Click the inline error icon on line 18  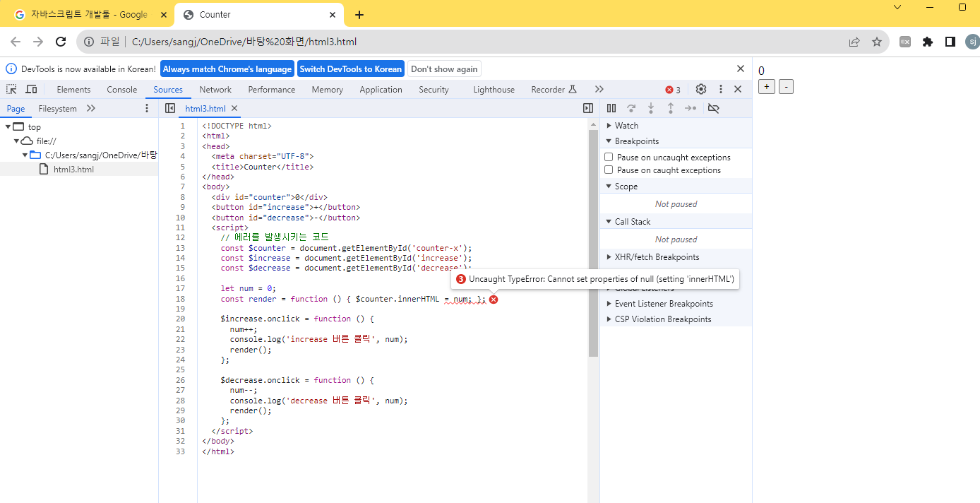[x=494, y=300]
